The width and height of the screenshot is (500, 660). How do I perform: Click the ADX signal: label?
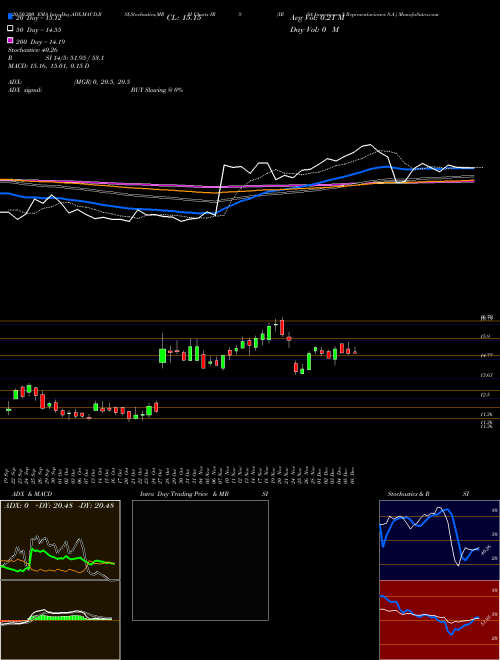coord(25,90)
